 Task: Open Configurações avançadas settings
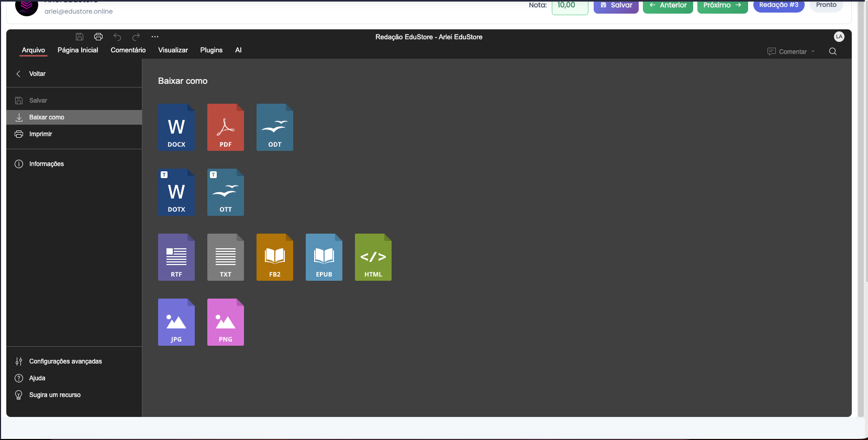[65, 361]
